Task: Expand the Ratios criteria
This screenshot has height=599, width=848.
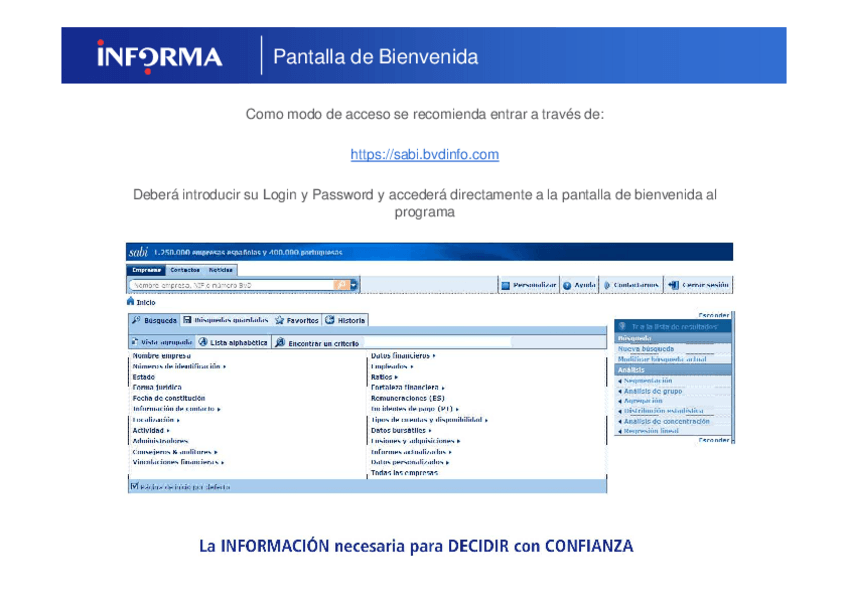Action: tap(384, 377)
